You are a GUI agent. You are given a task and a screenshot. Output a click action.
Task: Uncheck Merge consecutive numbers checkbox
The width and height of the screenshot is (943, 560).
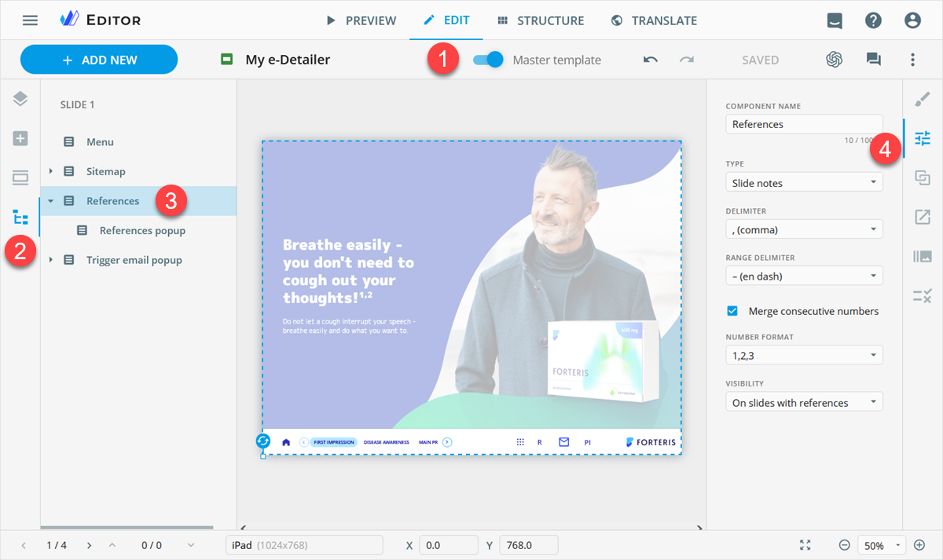tap(732, 311)
